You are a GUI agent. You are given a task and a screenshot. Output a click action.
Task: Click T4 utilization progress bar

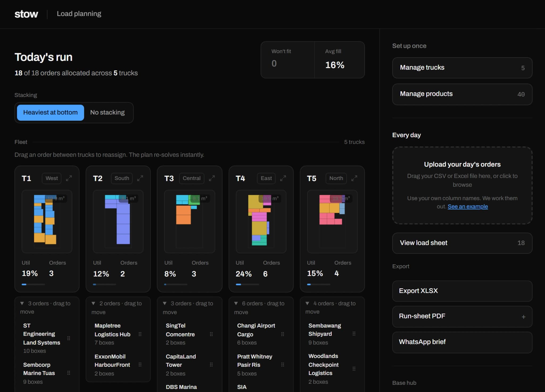(x=247, y=284)
